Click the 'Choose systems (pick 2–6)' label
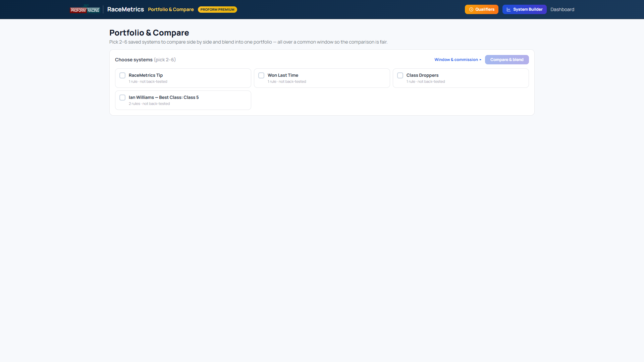 (145, 60)
